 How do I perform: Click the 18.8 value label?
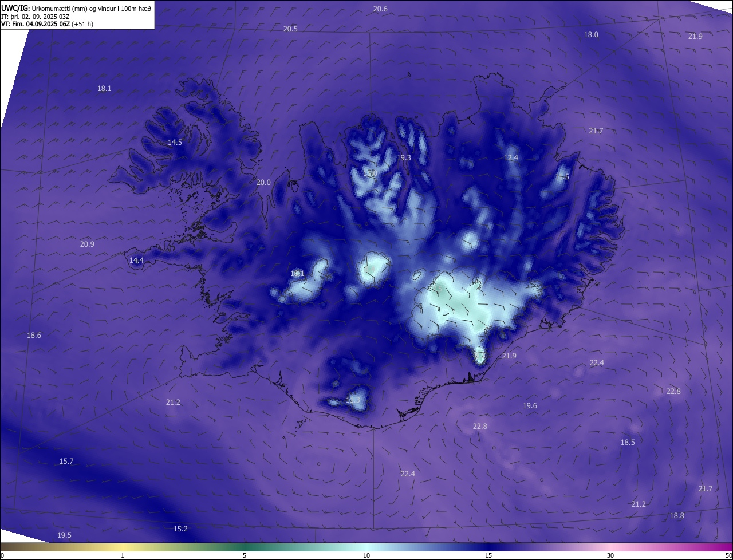[677, 515]
